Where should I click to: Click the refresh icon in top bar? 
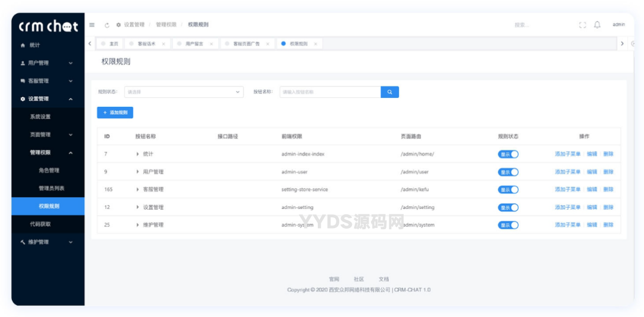point(107,25)
